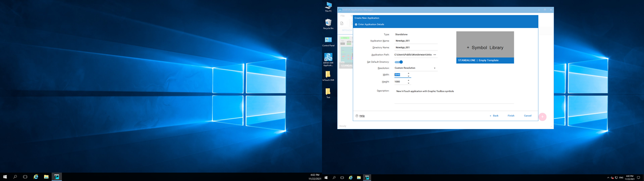Click the help question mark icon

[357, 116]
